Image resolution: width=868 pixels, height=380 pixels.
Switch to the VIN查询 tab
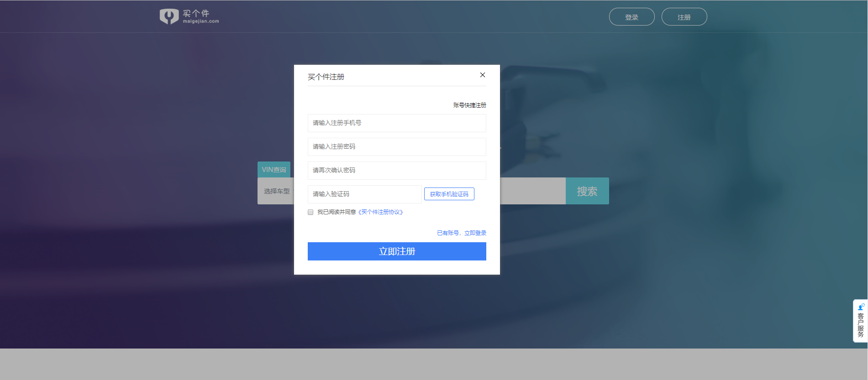point(274,170)
